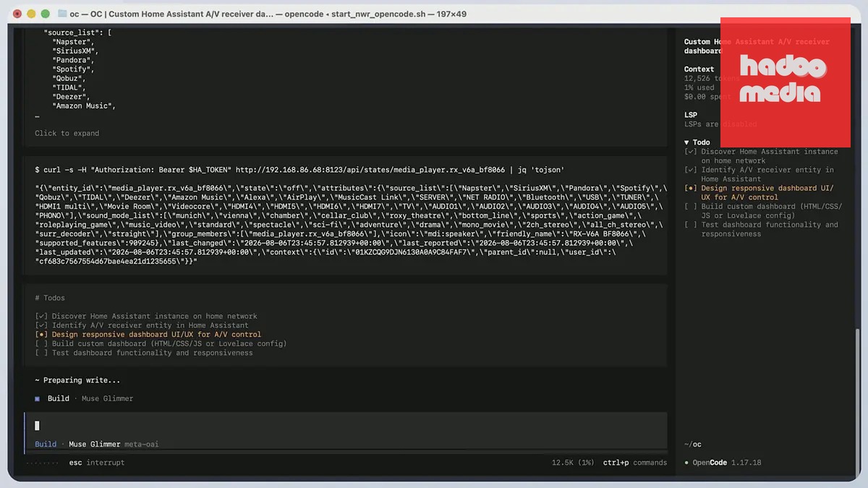
Task: Click the folder icon in the window title bar
Action: pyautogui.click(x=62, y=14)
